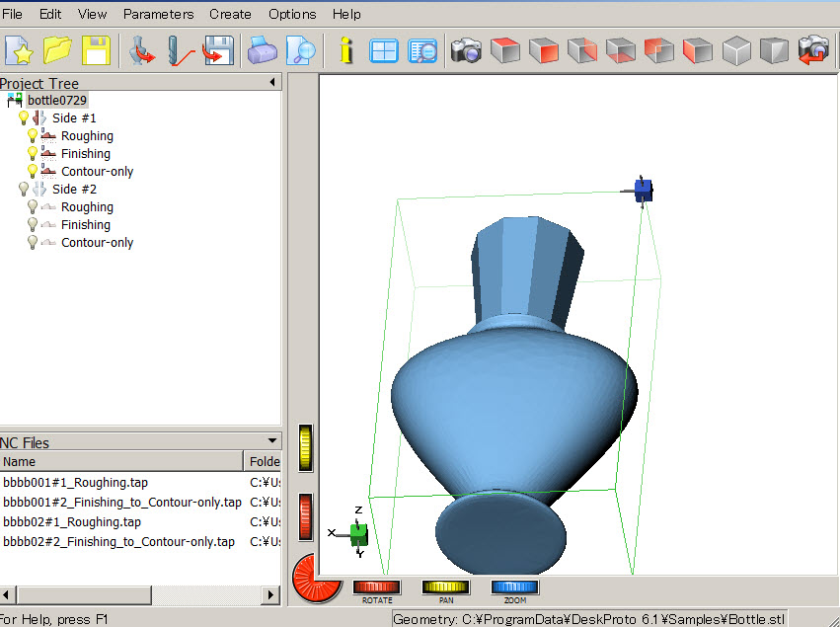Image resolution: width=840 pixels, height=627 pixels.
Task: Click the zoom-window view icon
Action: tap(422, 51)
